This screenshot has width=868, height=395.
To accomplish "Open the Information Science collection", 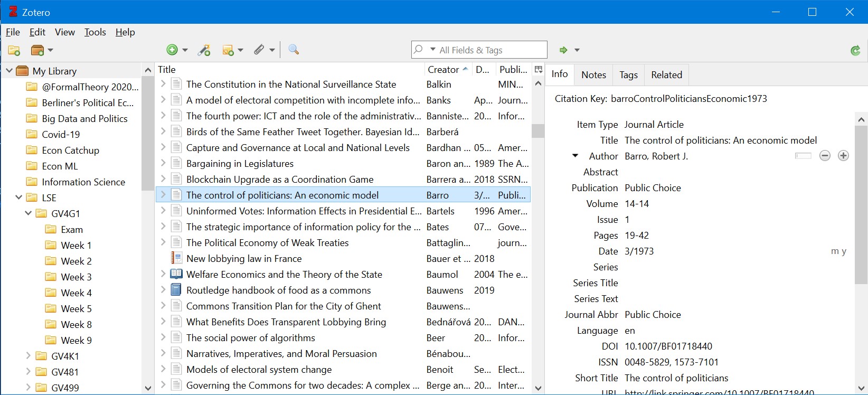I will (x=83, y=182).
